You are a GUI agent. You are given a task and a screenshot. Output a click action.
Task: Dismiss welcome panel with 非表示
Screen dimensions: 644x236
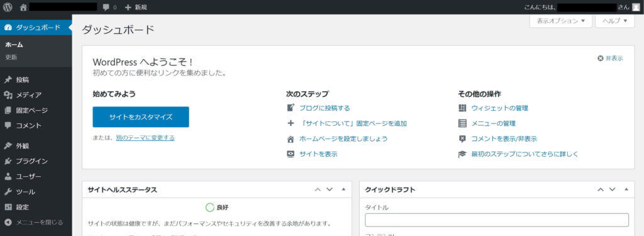click(610, 59)
